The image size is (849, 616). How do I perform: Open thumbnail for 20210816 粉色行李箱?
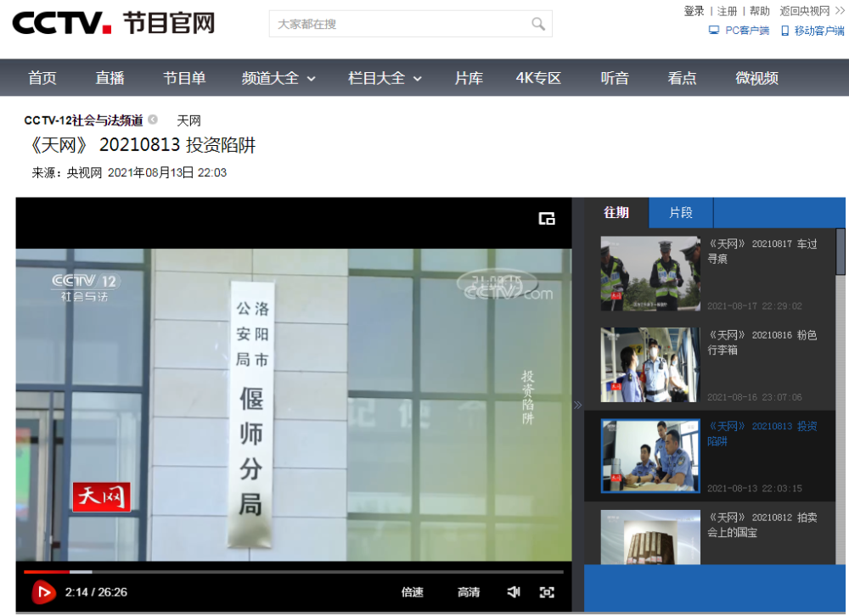pyautogui.click(x=650, y=364)
